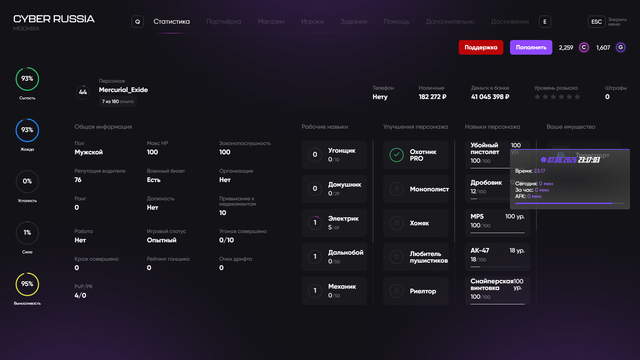The width and height of the screenshot is (640, 360).
Task: Click the 7 из 180 опыта experience label
Action: pyautogui.click(x=118, y=101)
